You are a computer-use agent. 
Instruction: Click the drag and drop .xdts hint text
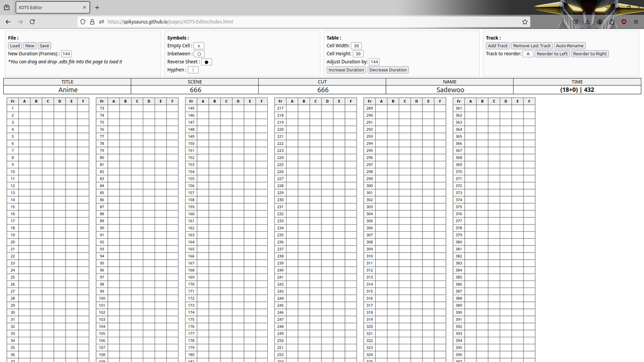pos(65,62)
